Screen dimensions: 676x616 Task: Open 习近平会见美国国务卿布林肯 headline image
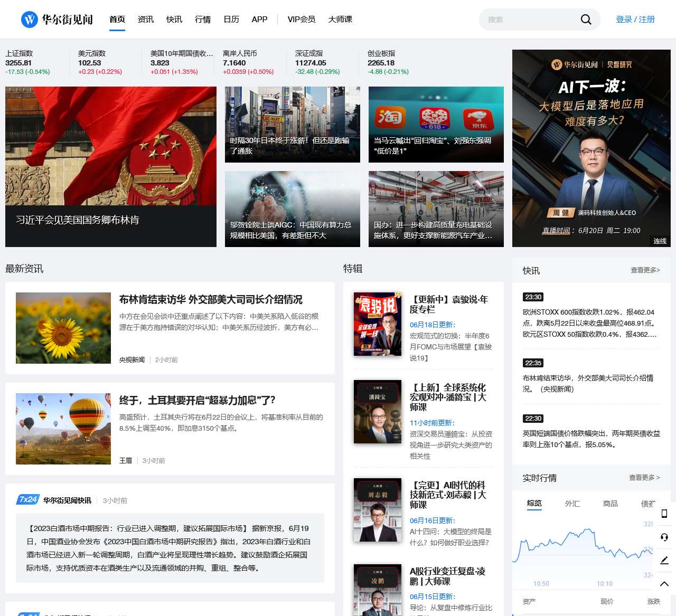click(111, 167)
